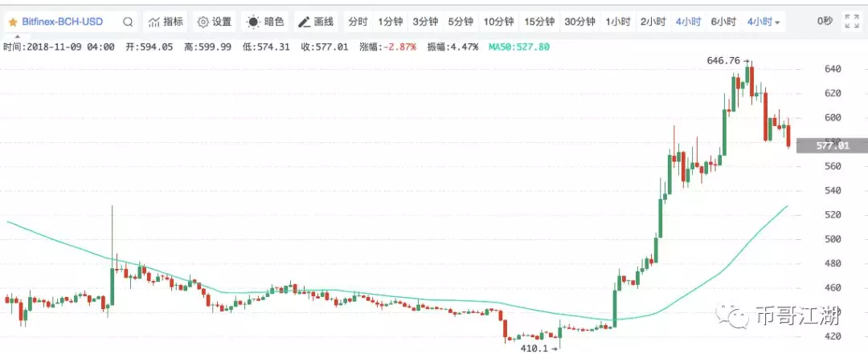The image size is (868, 354).
Task: Switch chart to 6小时 interval
Action: point(723,22)
